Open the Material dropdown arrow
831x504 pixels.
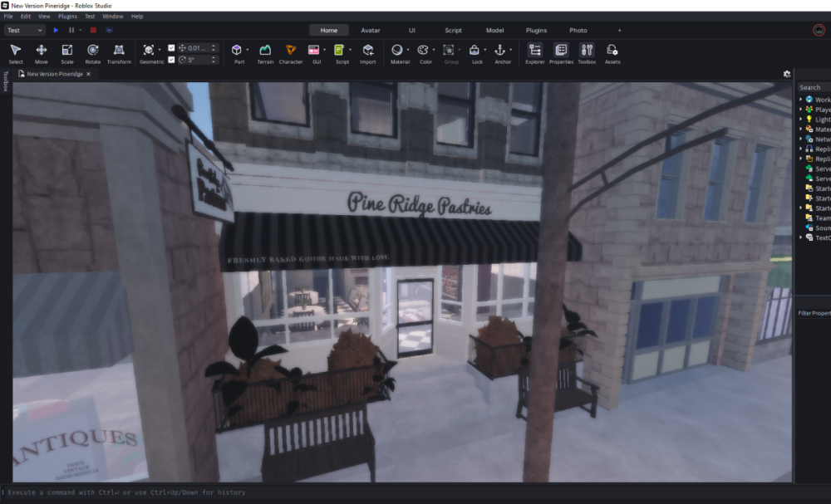pos(408,50)
